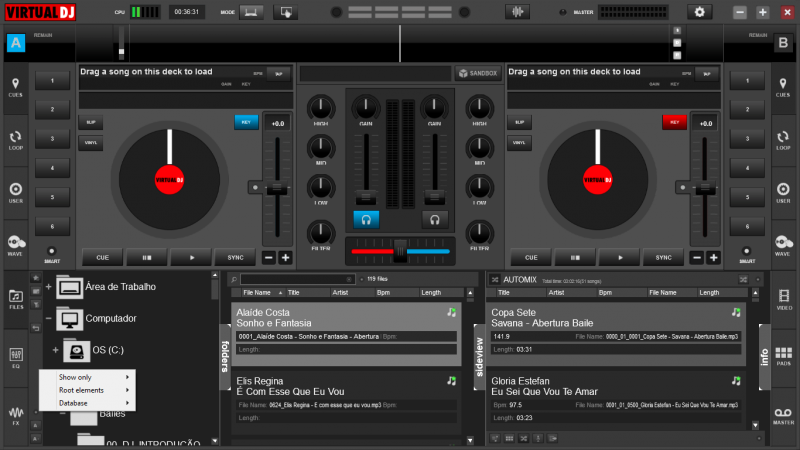Screen dimensions: 800x450
Task: Click the Automix shuffle icon
Action: (x=494, y=280)
